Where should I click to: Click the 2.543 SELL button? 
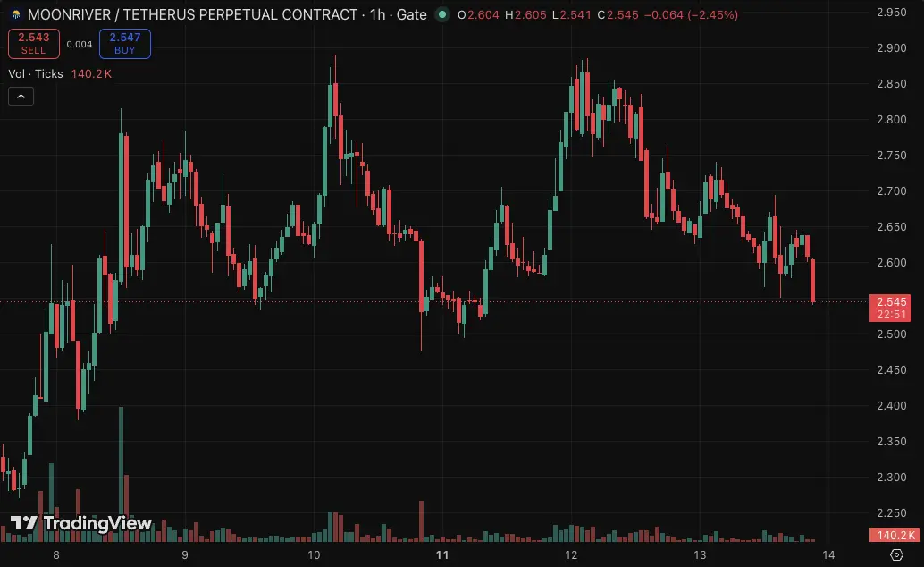34,44
